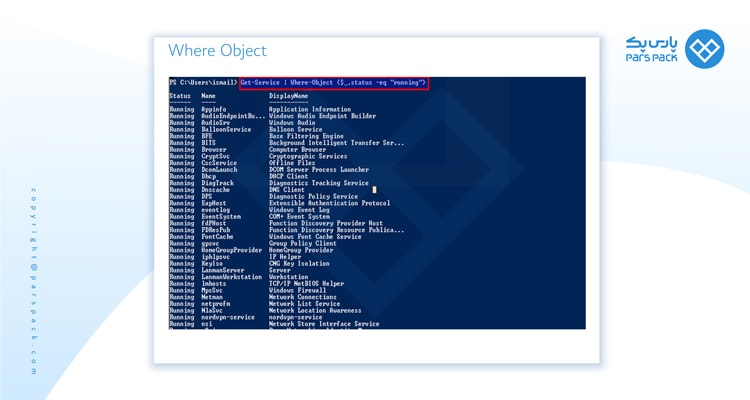Click the 'DiagTrack' service name
750x400 pixels.
[x=217, y=183]
